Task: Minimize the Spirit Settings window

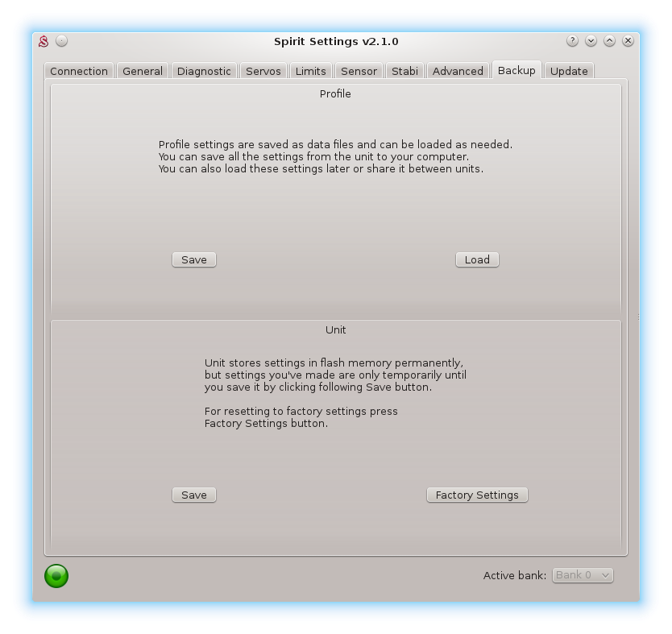Action: click(x=591, y=41)
